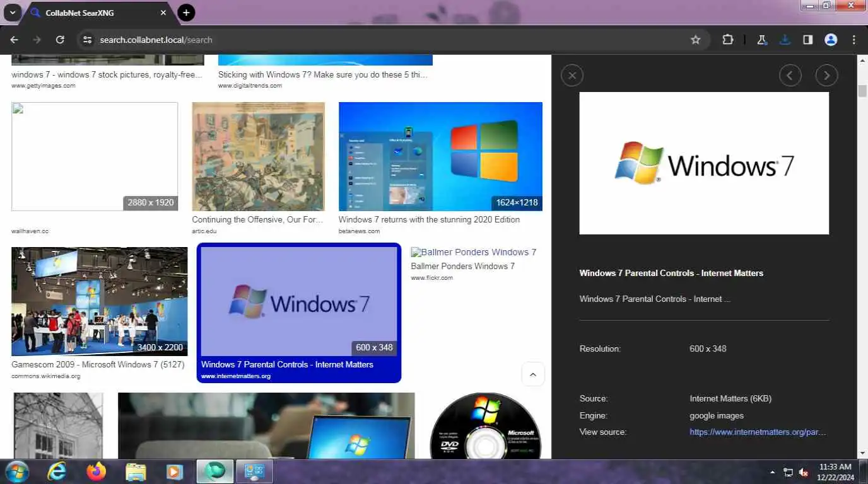Show previous image in detail panel
Image resolution: width=868 pixels, height=484 pixels.
coord(790,76)
